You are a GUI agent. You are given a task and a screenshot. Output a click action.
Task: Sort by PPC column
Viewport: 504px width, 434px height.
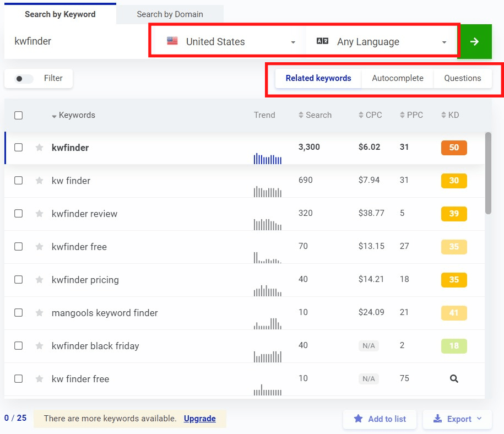[x=411, y=115]
